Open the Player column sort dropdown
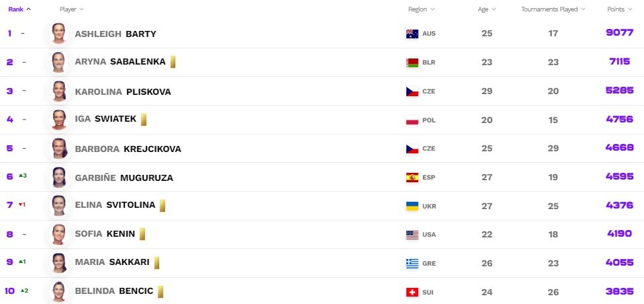 click(x=72, y=9)
